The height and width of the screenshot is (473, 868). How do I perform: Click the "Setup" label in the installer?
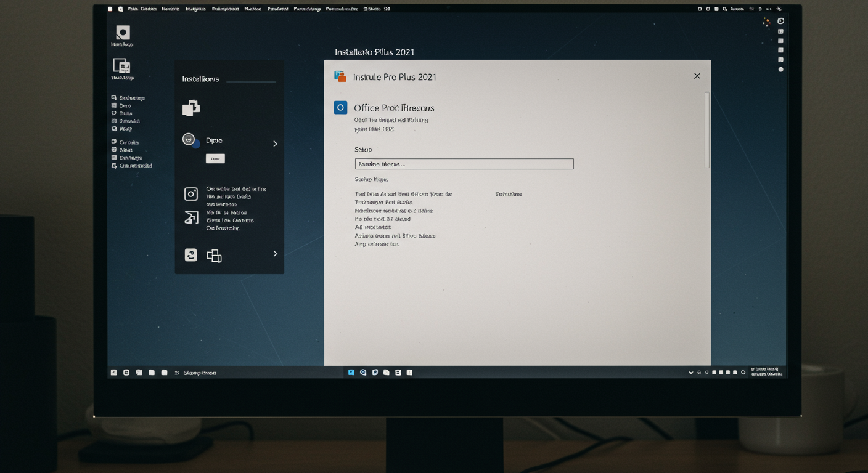(363, 150)
